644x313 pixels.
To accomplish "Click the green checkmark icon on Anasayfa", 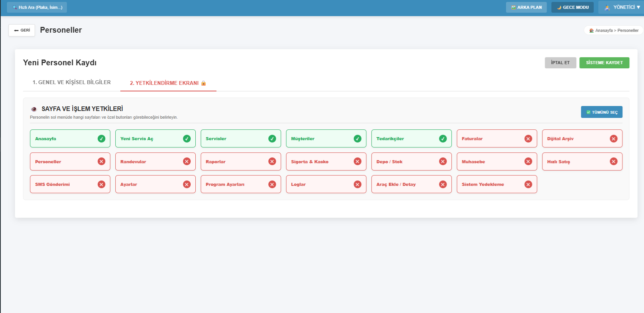I will click(x=102, y=139).
